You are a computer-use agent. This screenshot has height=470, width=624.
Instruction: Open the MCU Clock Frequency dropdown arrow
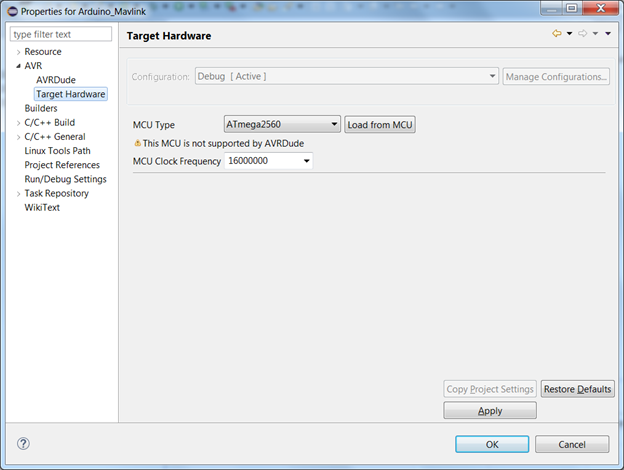306,161
